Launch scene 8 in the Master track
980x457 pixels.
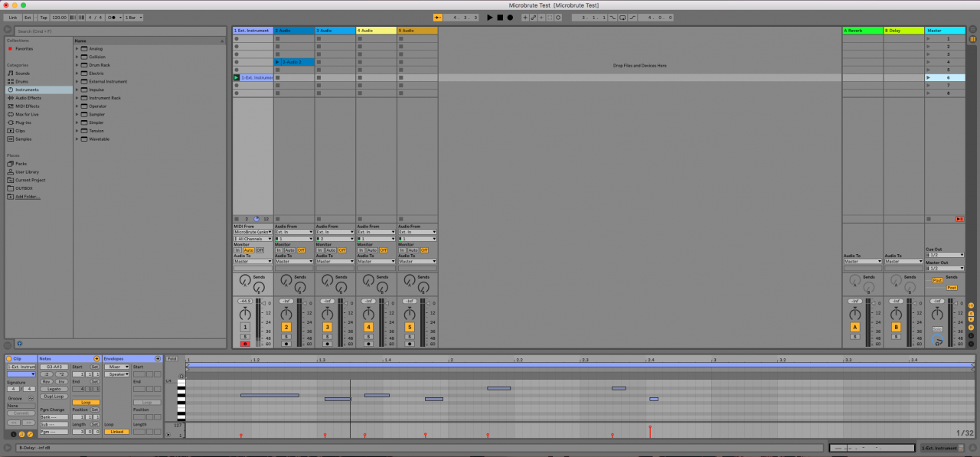tap(929, 93)
